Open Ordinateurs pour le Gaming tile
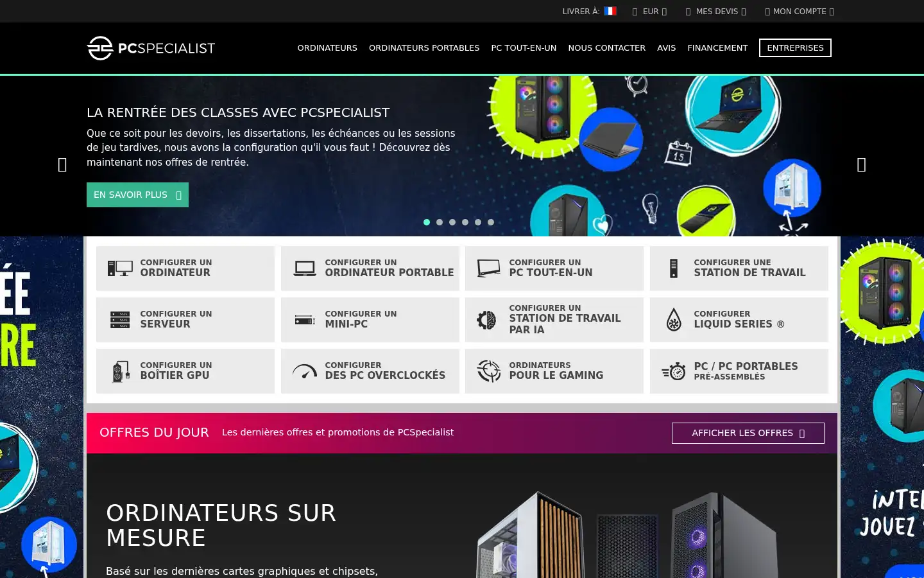 pyautogui.click(x=554, y=371)
